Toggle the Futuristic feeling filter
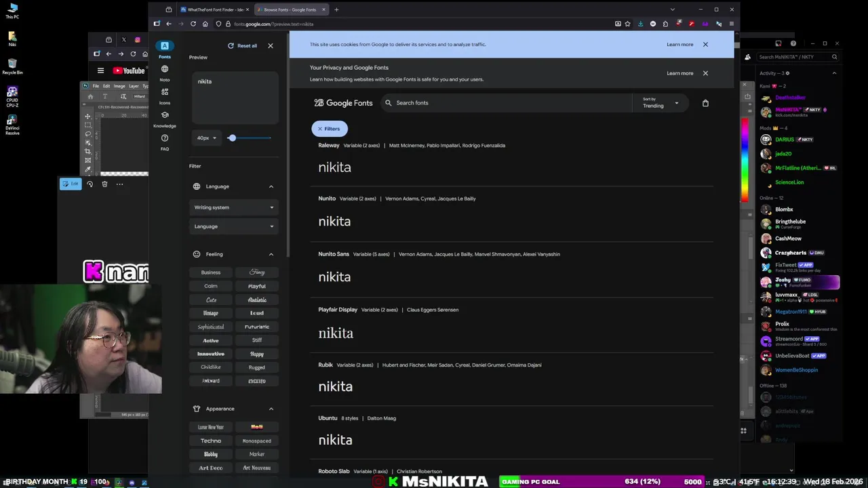This screenshot has width=868, height=488. coord(257,327)
